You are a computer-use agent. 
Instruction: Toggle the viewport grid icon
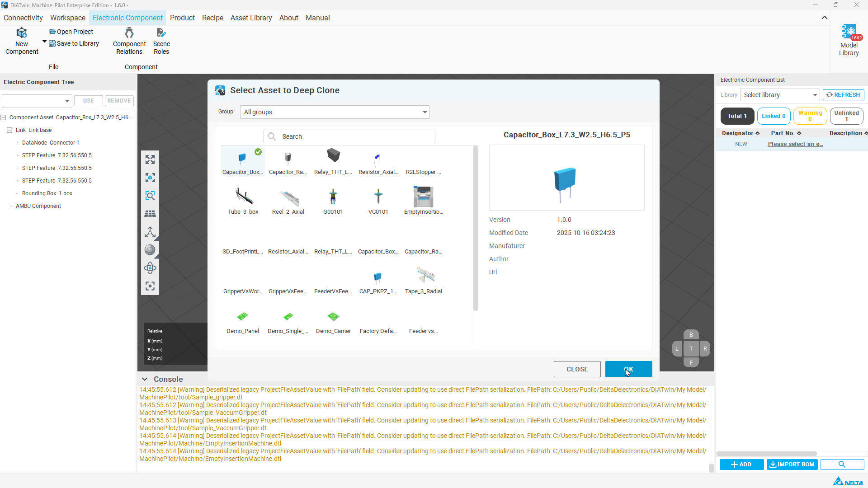click(x=150, y=214)
